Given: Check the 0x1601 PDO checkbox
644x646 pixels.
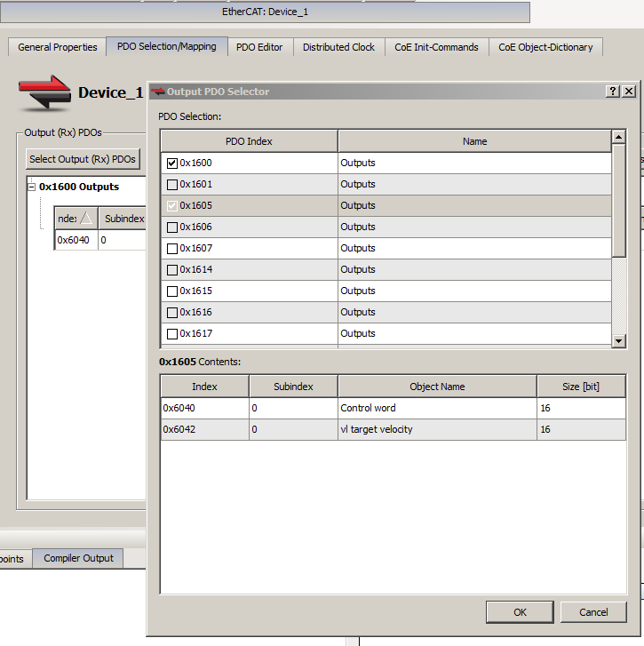Looking at the screenshot, I should click(172, 185).
